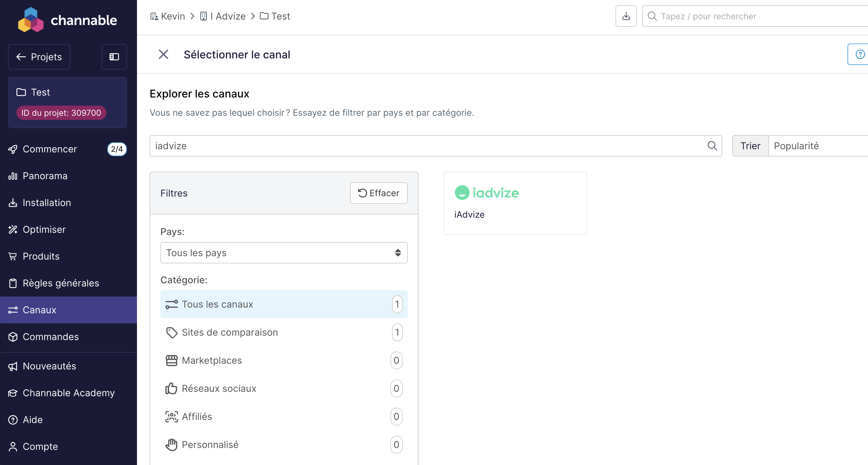Close the channel selection panel
Image resolution: width=868 pixels, height=465 pixels.
point(163,54)
